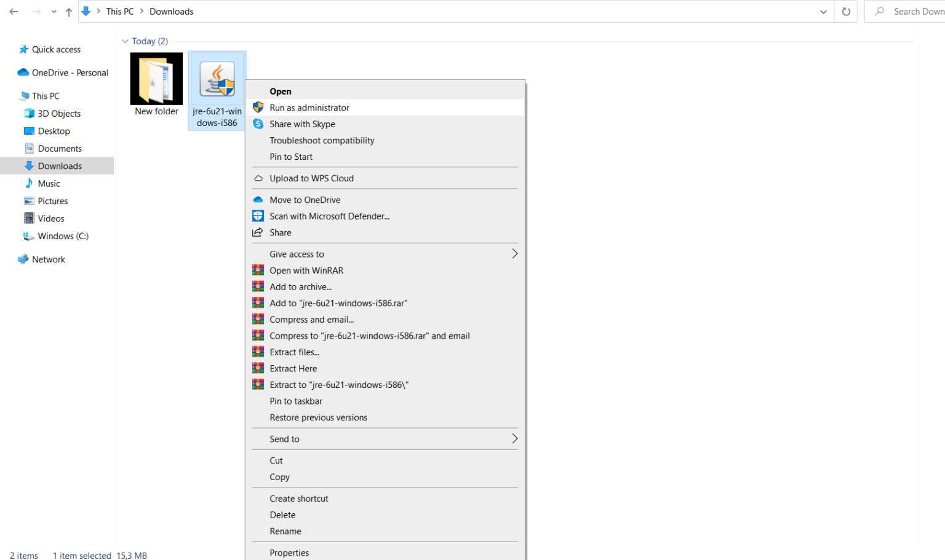Click the Quick access star in the sidebar

coord(25,49)
